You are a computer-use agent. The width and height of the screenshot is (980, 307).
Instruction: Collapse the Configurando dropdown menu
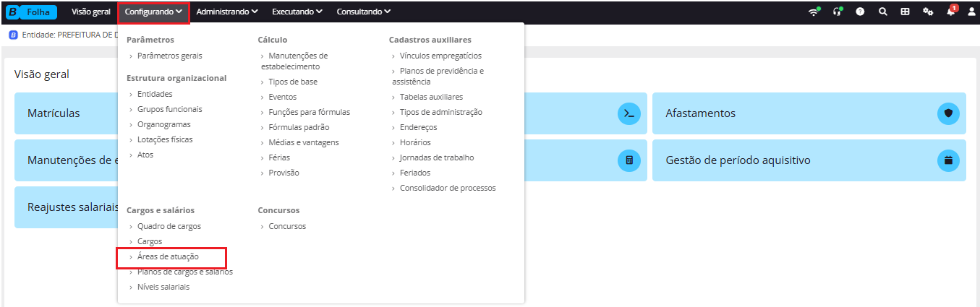(153, 12)
